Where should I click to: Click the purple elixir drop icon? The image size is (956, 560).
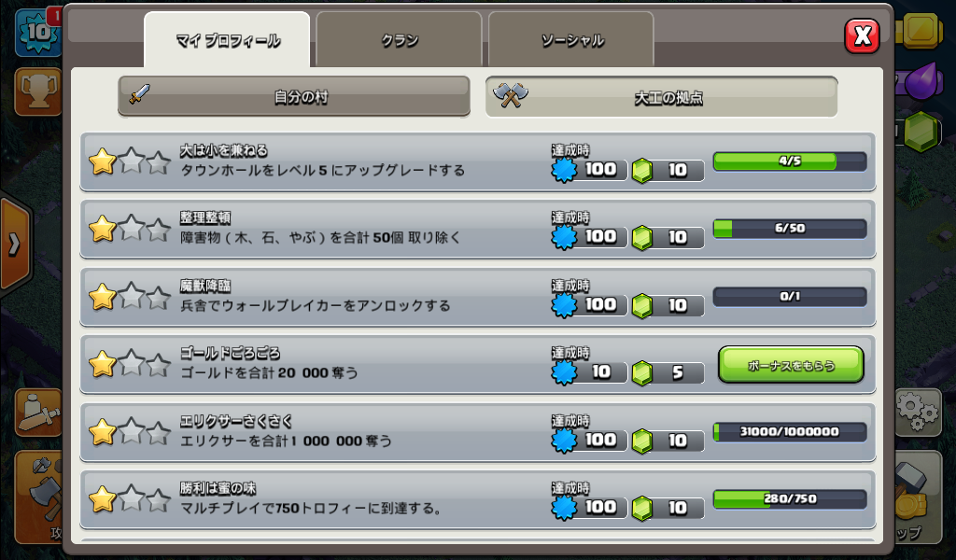pyautogui.click(x=921, y=81)
